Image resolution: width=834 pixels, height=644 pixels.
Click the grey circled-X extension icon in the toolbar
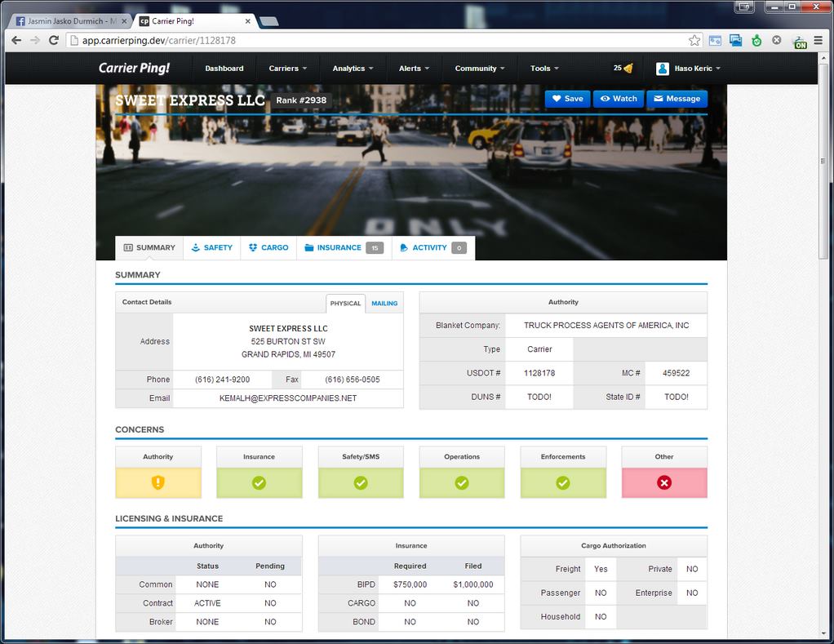777,40
